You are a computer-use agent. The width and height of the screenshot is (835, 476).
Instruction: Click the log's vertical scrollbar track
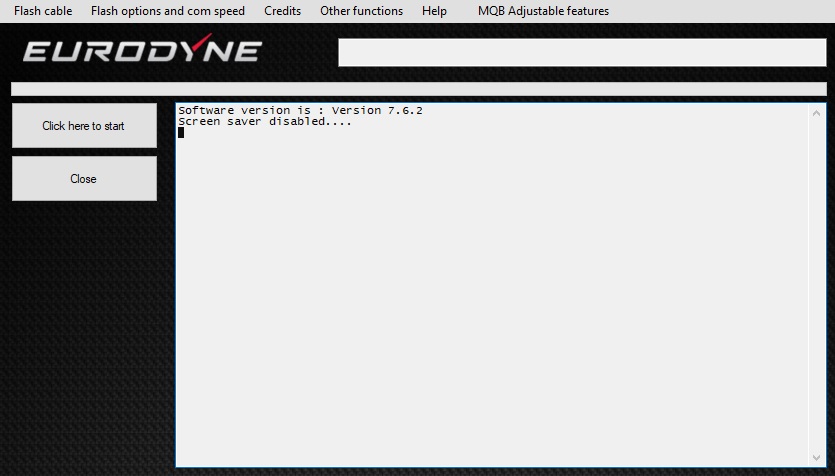click(x=819, y=285)
